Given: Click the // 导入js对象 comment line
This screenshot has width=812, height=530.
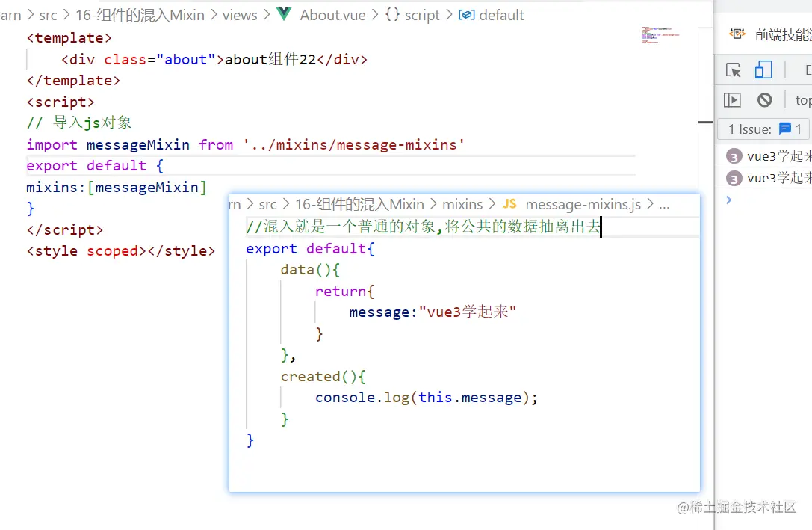Looking at the screenshot, I should pyautogui.click(x=78, y=123).
